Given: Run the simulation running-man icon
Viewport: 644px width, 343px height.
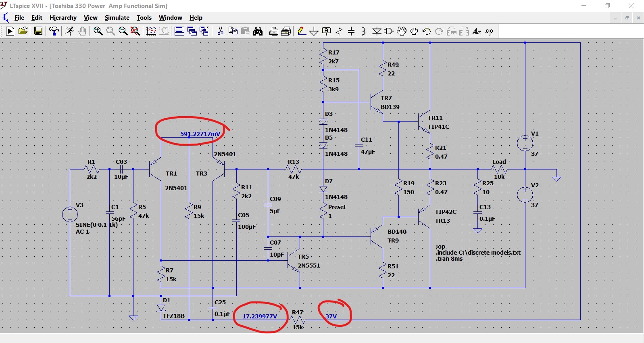Looking at the screenshot, I should [x=69, y=31].
